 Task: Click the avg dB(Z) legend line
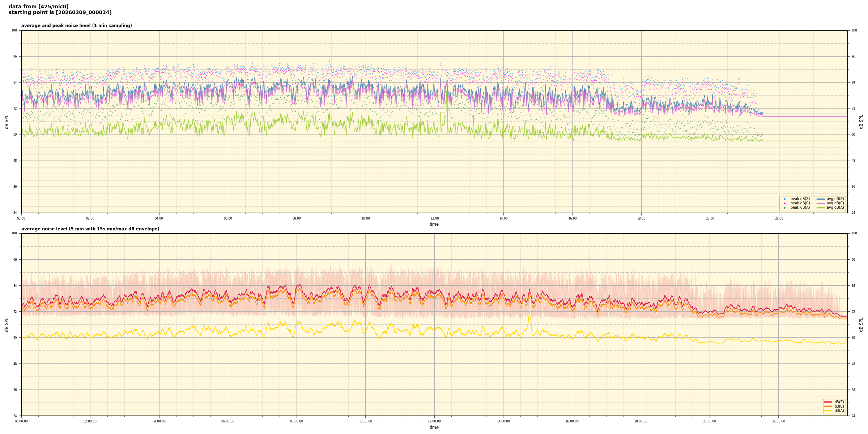(821, 199)
